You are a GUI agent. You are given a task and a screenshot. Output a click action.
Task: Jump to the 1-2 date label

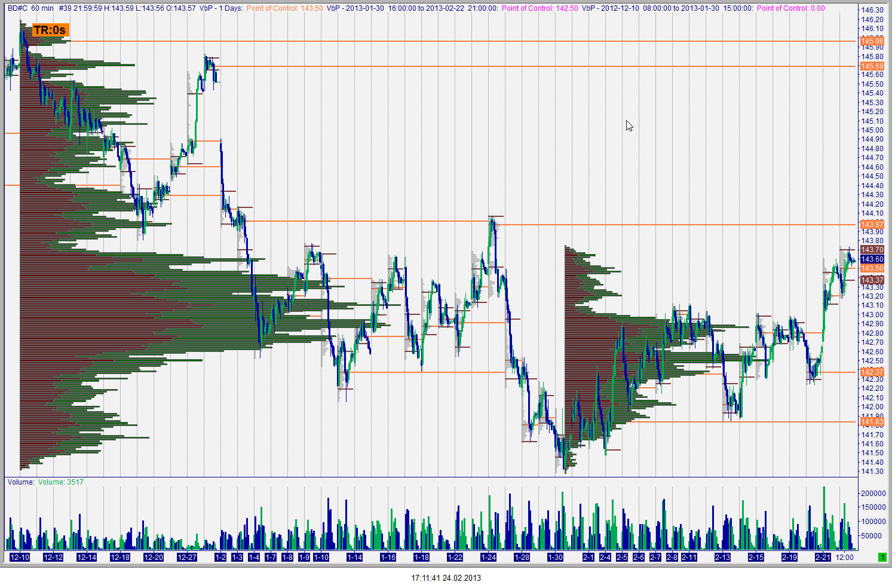tap(220, 557)
